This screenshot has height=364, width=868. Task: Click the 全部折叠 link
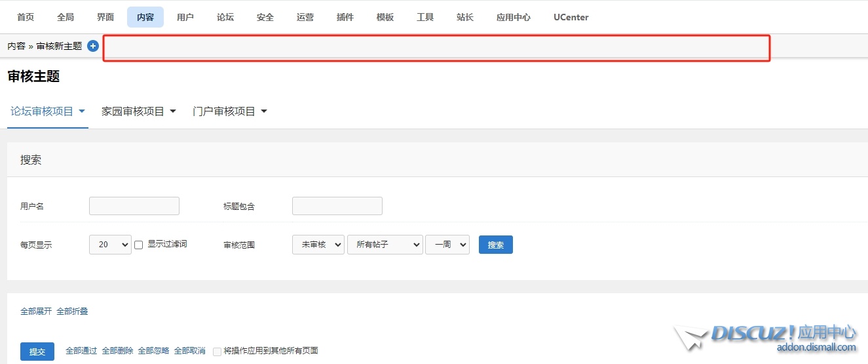[x=72, y=312]
